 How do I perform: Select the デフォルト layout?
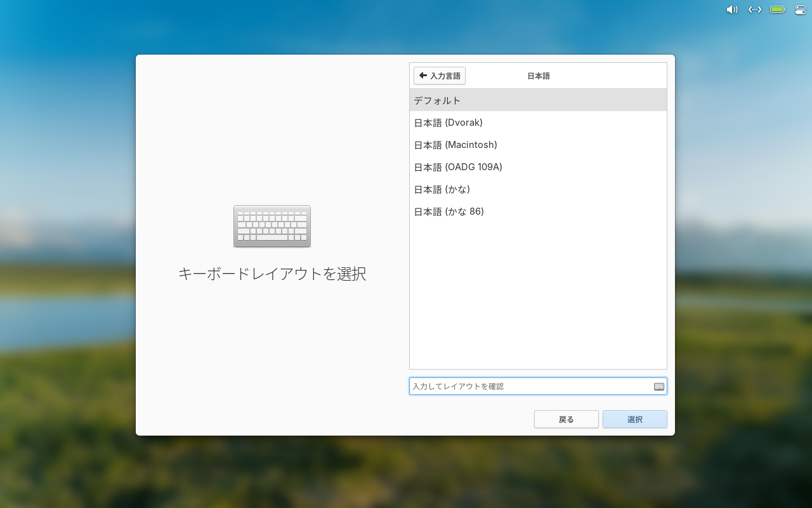click(x=538, y=100)
